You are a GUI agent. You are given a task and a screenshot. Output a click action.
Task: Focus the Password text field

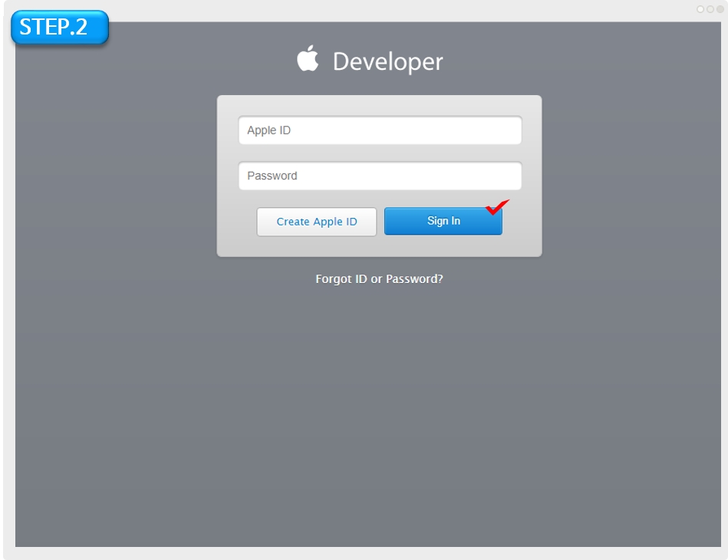pyautogui.click(x=380, y=176)
